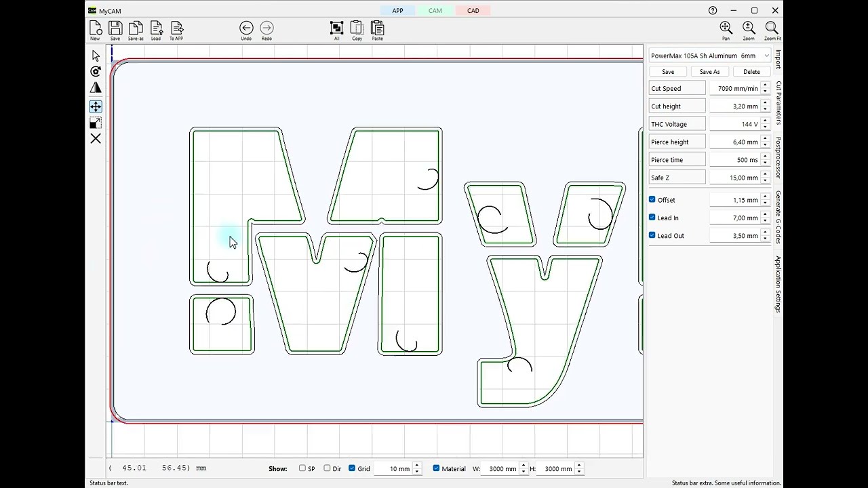Screen dimensions: 868x488
Task: Toggle the Dir show checkbox
Action: (x=327, y=468)
